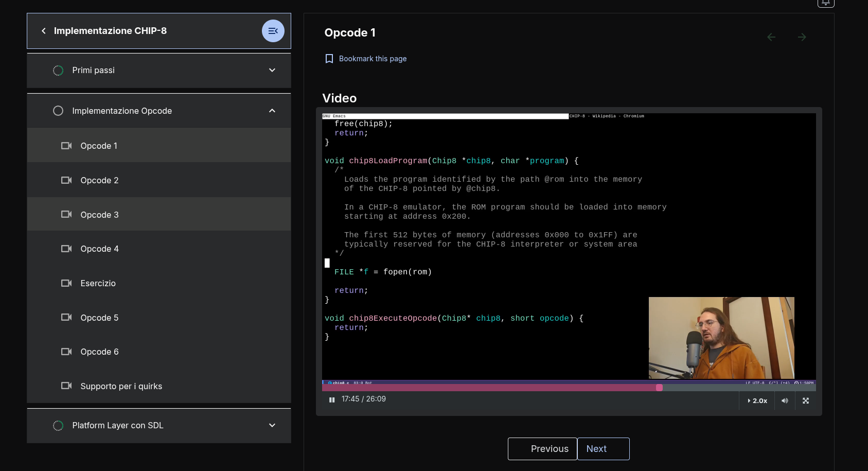Click the Platform Layer con SDL header text
The image size is (868, 471).
point(118,426)
